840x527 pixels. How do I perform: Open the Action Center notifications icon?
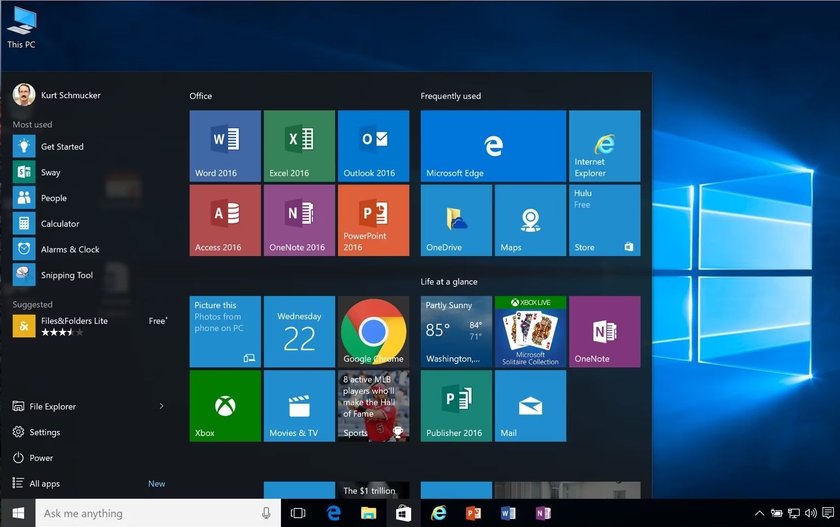tap(828, 513)
